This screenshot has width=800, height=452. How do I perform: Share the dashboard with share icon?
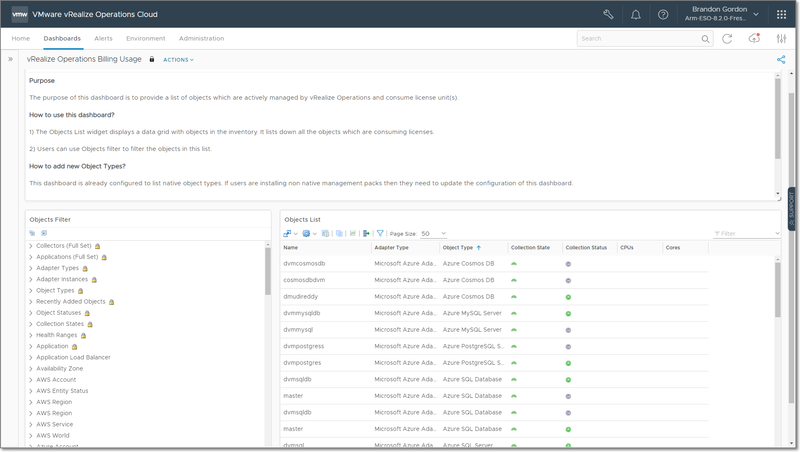click(x=781, y=60)
